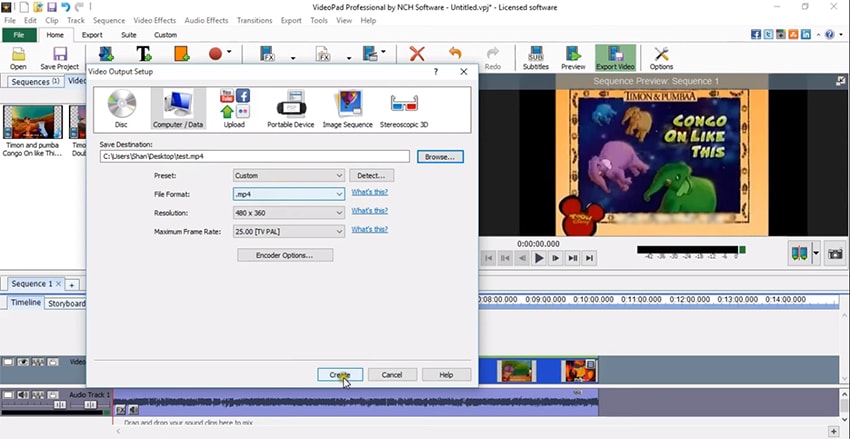Switch to the Suite ribbon tab
This screenshot has height=439, width=850.
(x=128, y=35)
